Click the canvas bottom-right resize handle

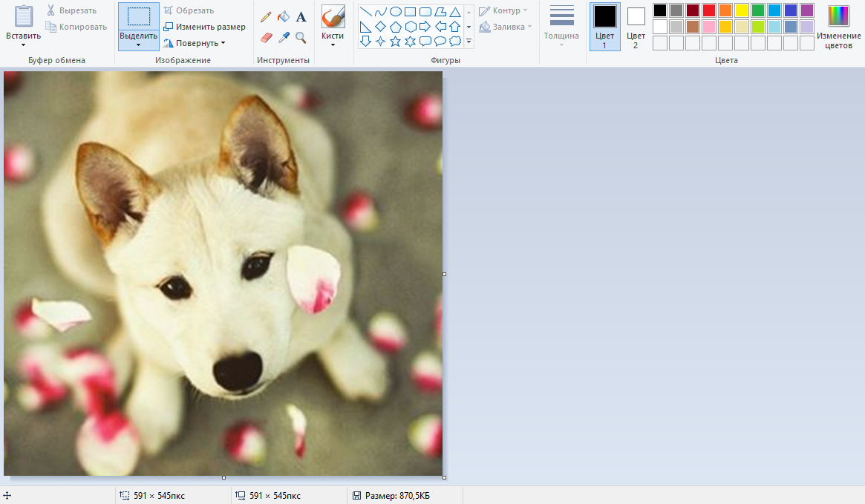pos(444,477)
